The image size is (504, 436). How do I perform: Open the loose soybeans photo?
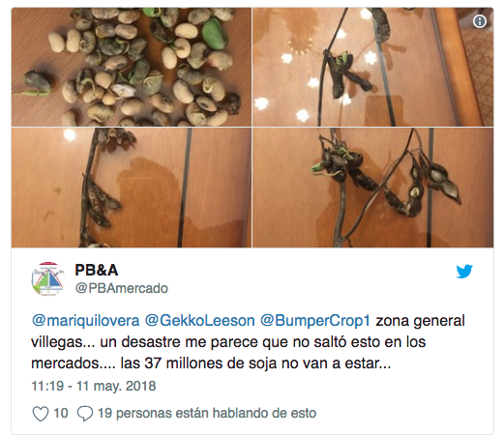[x=132, y=67]
